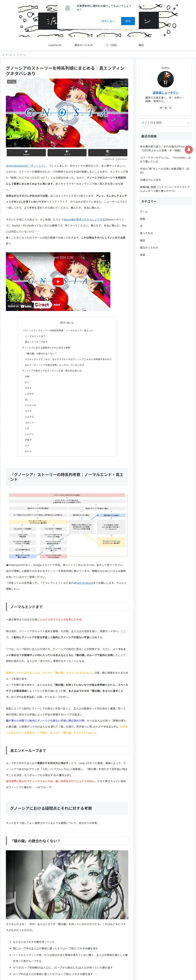Image resolution: width=196 pixels, height=980 pixels.
Task: Jump to シピ section in contents
Action: [27, 428]
